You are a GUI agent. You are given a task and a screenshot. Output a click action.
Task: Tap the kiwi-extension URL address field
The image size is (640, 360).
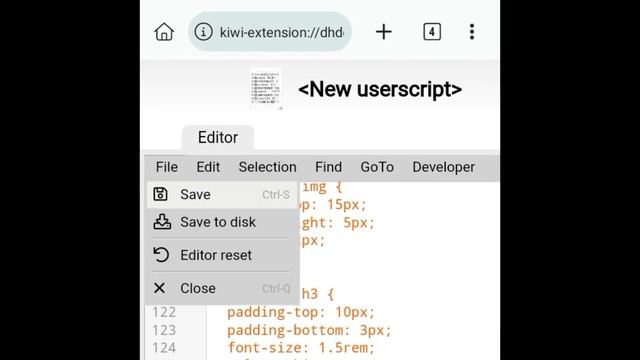(282, 32)
